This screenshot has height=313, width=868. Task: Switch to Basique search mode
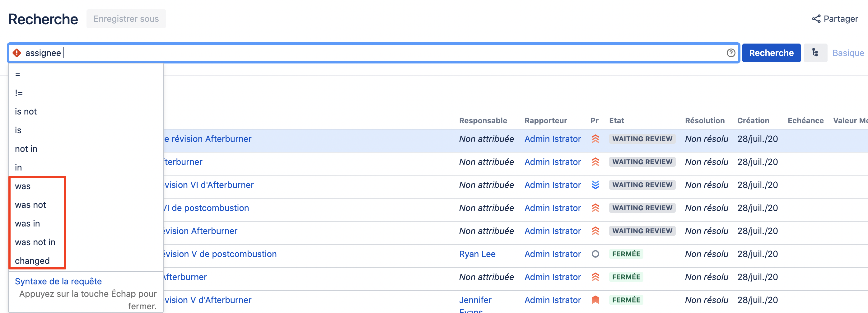[x=848, y=53]
